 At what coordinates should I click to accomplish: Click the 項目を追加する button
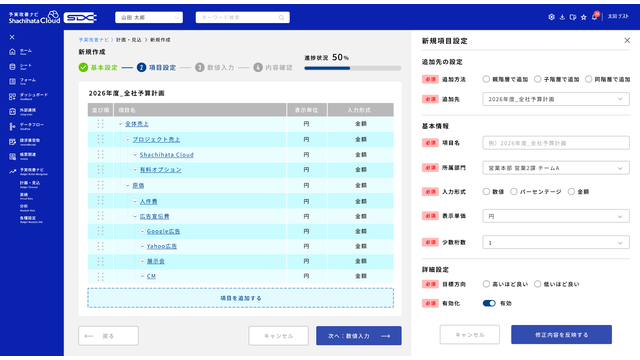(240, 298)
